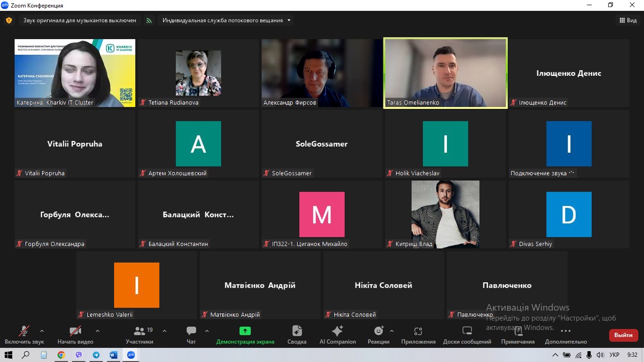Click Циганок Михайло pink M avatar

pos(322,214)
